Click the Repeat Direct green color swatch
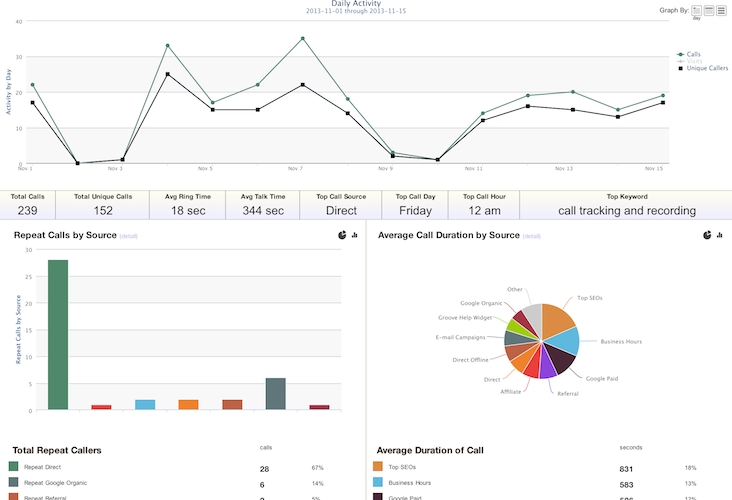Screen dimensions: 732x500 click(x=14, y=467)
